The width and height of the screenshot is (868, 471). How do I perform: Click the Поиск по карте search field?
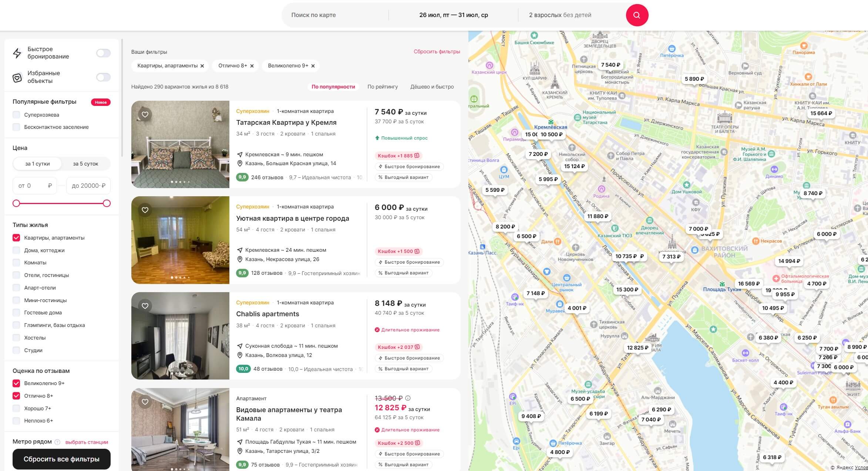(335, 15)
